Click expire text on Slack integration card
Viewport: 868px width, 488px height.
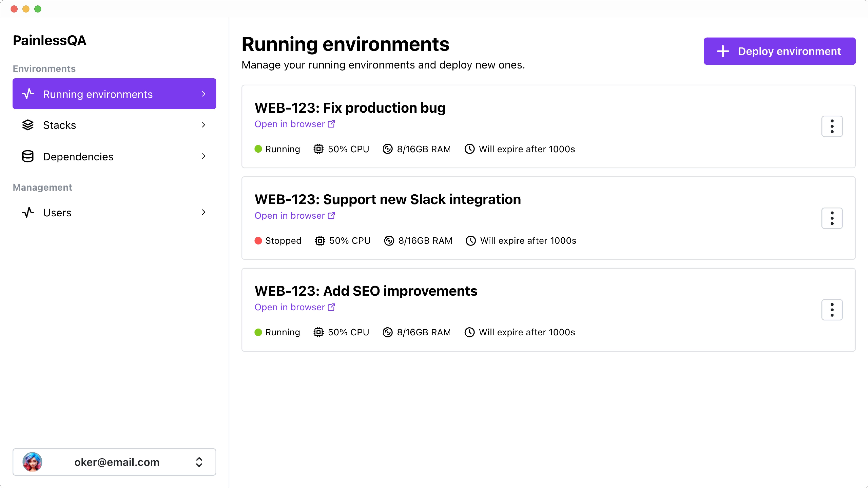(528, 240)
